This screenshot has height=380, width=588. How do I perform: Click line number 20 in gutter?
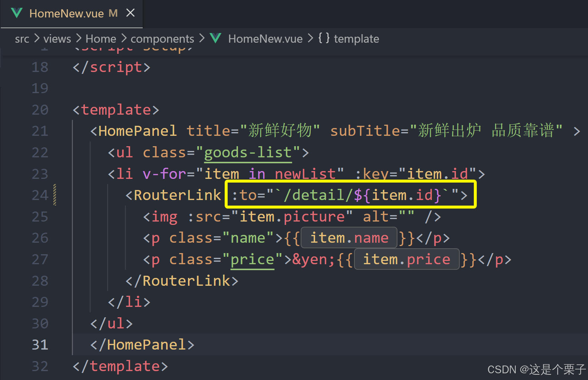pos(40,110)
